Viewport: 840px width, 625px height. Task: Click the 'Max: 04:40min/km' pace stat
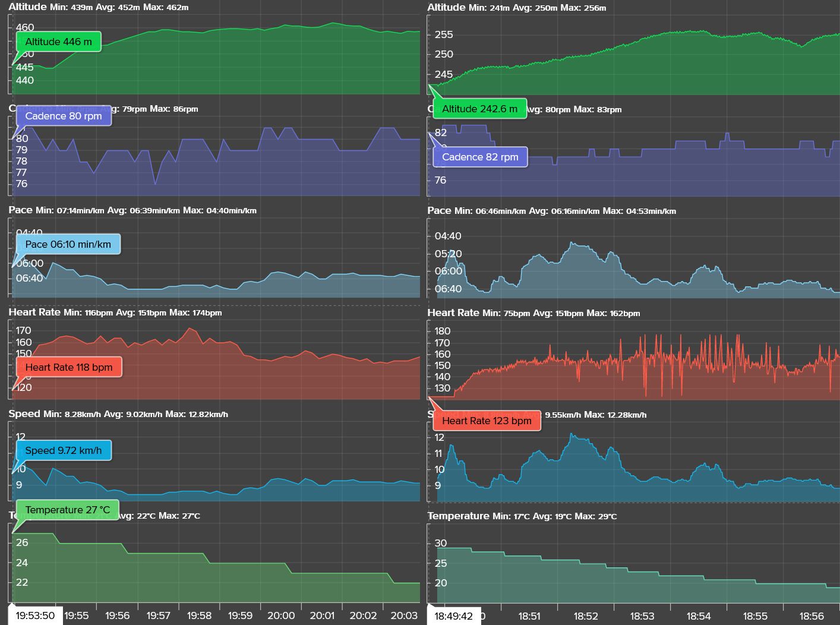click(x=220, y=210)
